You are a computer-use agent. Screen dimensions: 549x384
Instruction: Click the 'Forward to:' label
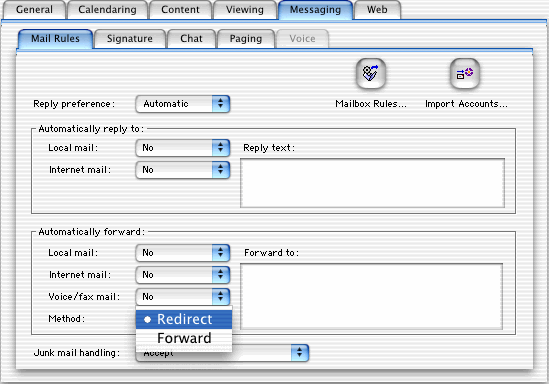[x=271, y=253]
